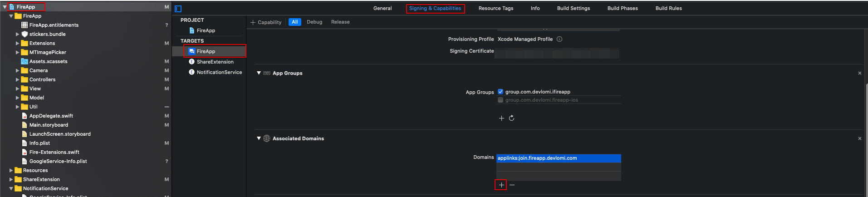The image size is (868, 197).
Task: Expand the Controllers folder
Action: [18, 79]
